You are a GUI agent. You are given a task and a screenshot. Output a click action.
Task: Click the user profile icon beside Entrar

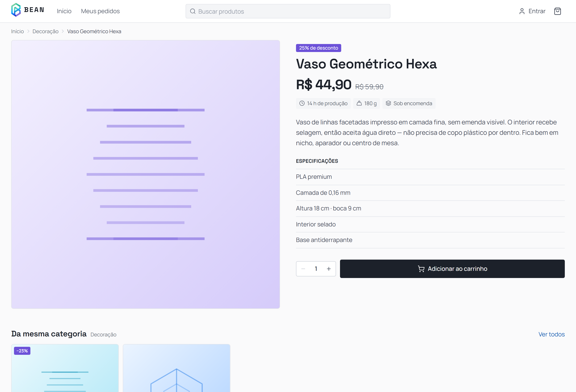522,11
